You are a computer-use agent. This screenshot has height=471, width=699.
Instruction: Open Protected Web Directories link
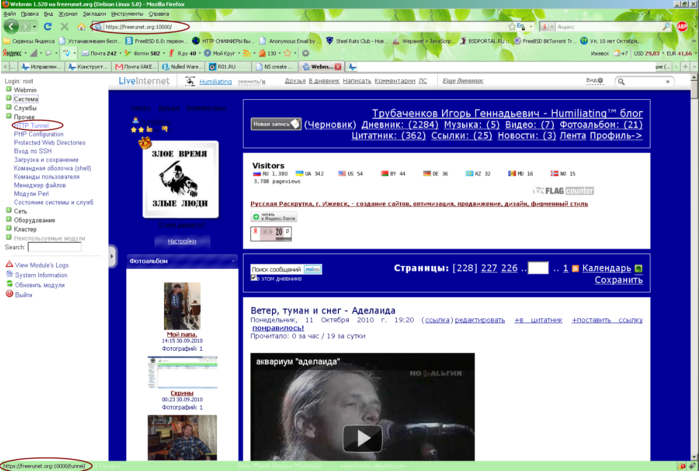[x=49, y=143]
